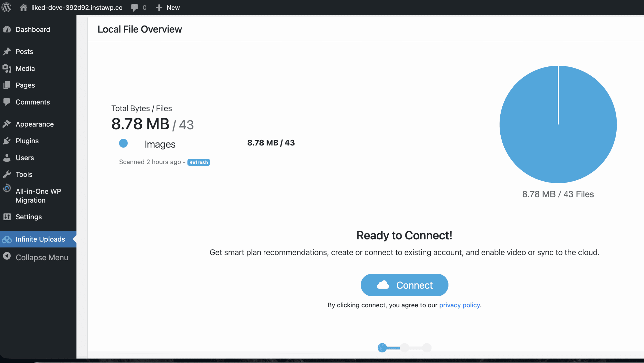Click the second step progress dot
The width and height of the screenshot is (644, 363).
[405, 348]
